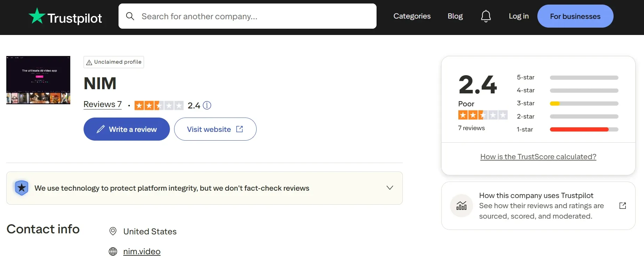Click the Unclaimed profile badge
This screenshot has height=262, width=644.
click(x=114, y=62)
